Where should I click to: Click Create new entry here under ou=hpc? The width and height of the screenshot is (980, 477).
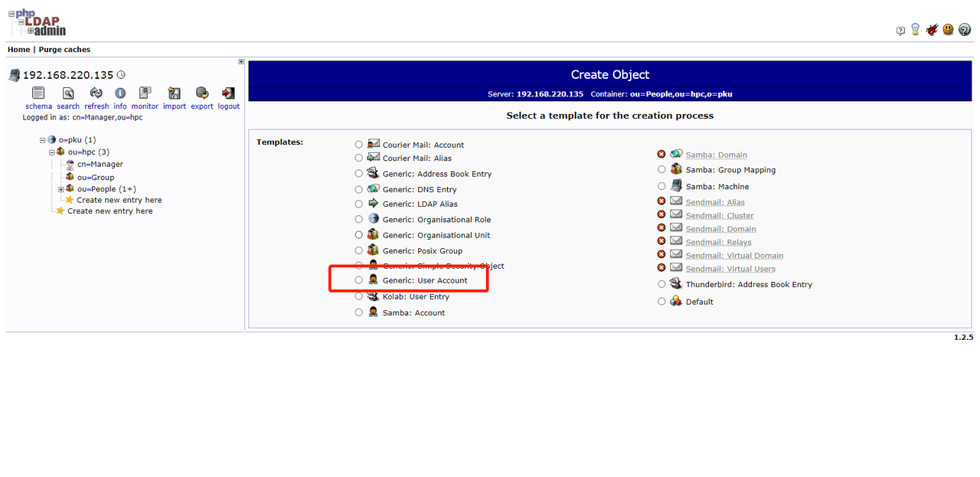(119, 200)
